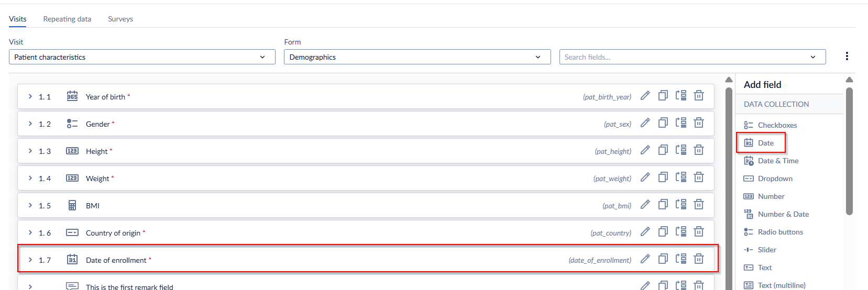Screen dimensions: 868x290
Task: Move the Weight field via move icon
Action: click(681, 177)
